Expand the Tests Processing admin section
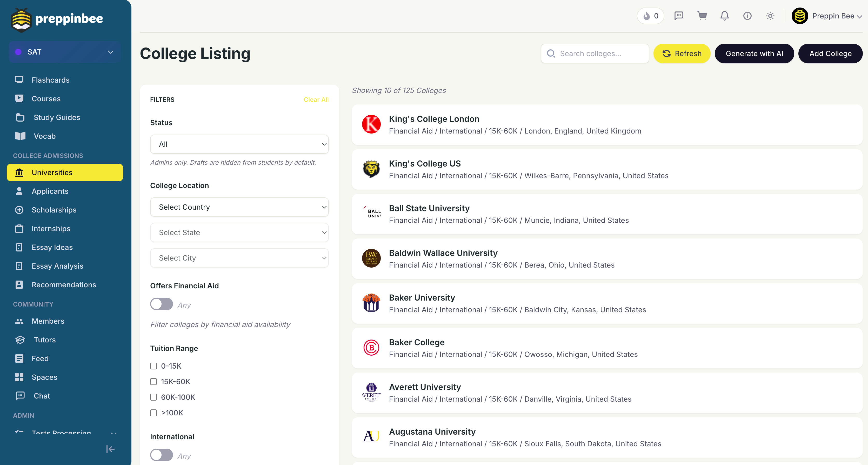This screenshot has width=868, height=465. [x=65, y=432]
